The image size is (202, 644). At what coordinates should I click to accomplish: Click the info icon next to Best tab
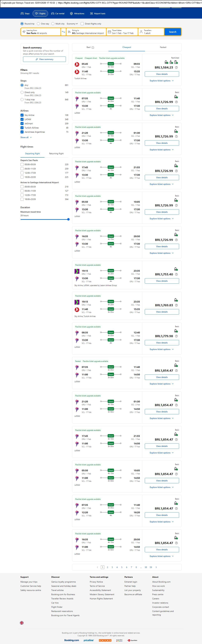[93, 48]
